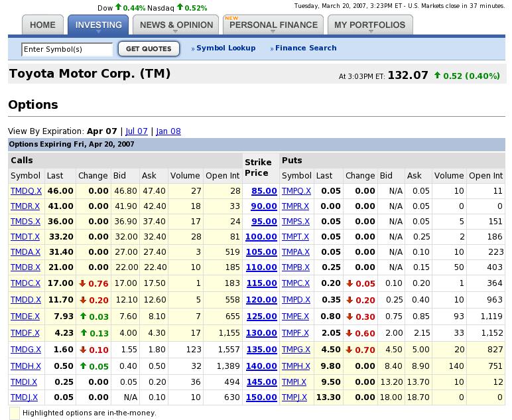
Task: Open call option TMDT.X
Action: [25, 237]
